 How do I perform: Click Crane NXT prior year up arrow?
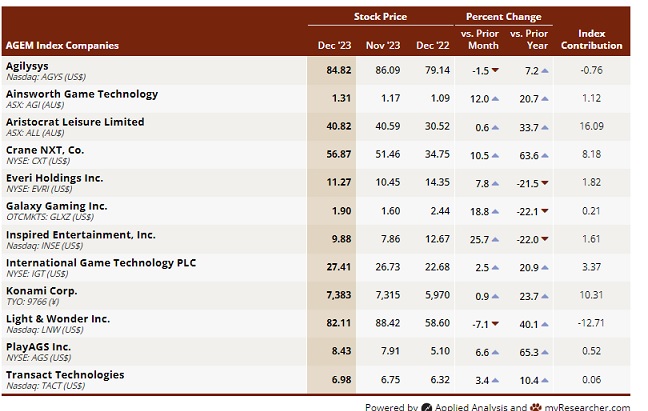[x=544, y=156]
